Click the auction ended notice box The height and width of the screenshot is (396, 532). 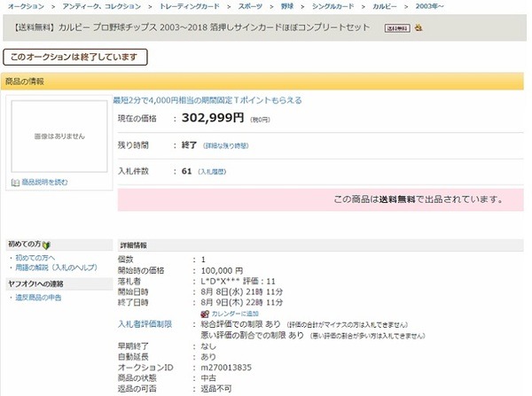pos(75,57)
